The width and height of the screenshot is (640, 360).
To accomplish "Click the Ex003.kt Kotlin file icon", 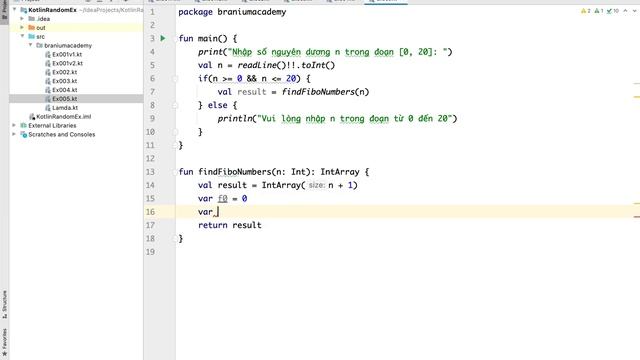I will [48, 81].
